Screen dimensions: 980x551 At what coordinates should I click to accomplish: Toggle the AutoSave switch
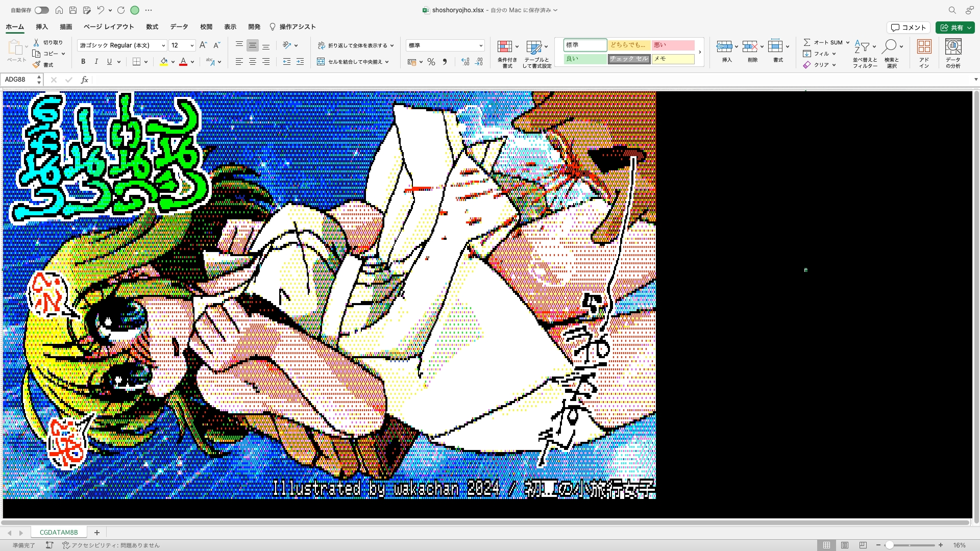coord(41,10)
